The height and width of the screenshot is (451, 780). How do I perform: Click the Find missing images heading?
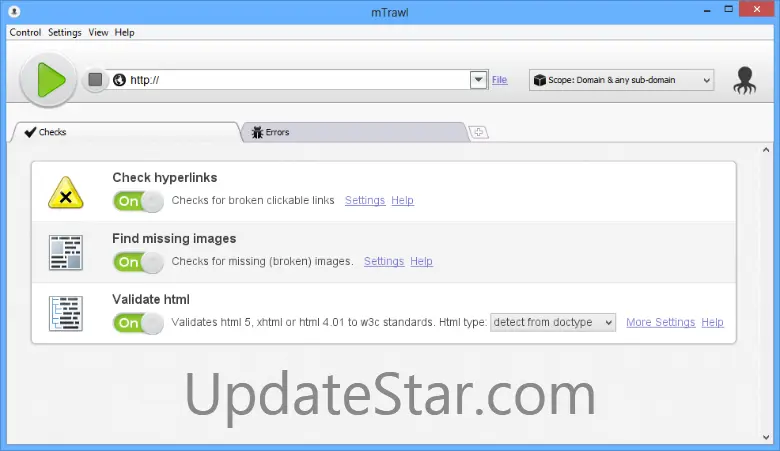[x=174, y=239]
